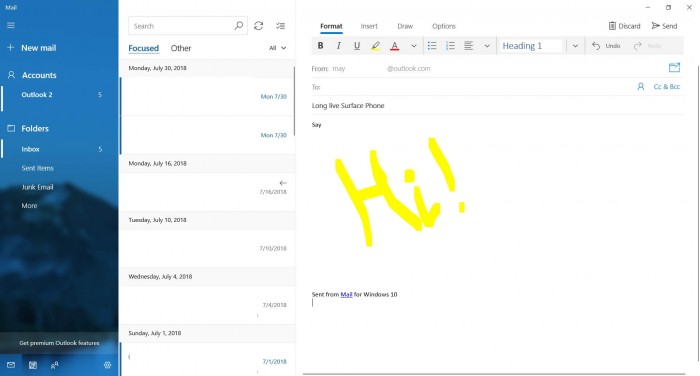Open message in new window
The image size is (700, 376).
point(674,67)
